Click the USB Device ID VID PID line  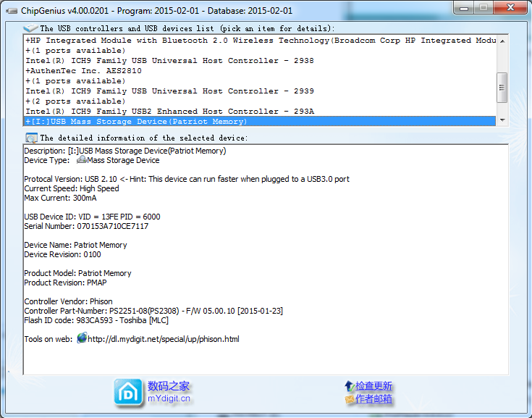(x=93, y=217)
